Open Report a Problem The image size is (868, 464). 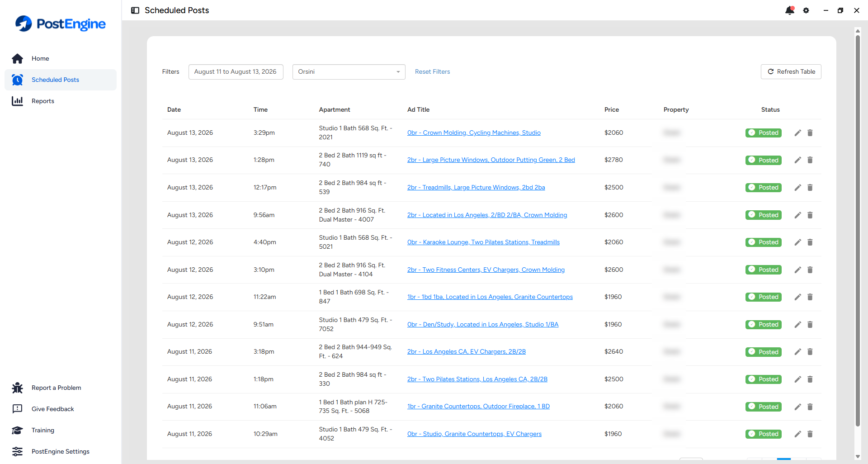(61, 388)
